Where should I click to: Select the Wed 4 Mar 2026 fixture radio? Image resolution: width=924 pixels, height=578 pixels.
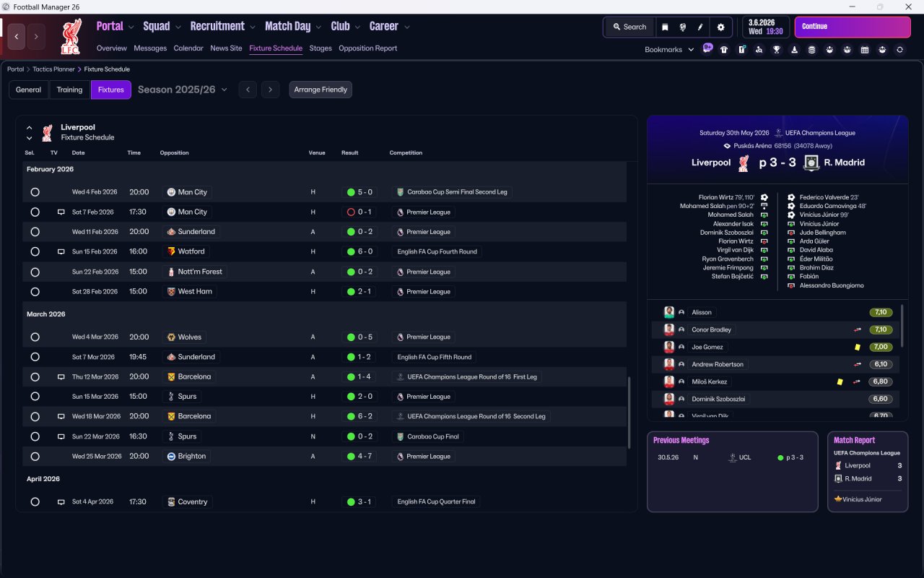pyautogui.click(x=35, y=337)
